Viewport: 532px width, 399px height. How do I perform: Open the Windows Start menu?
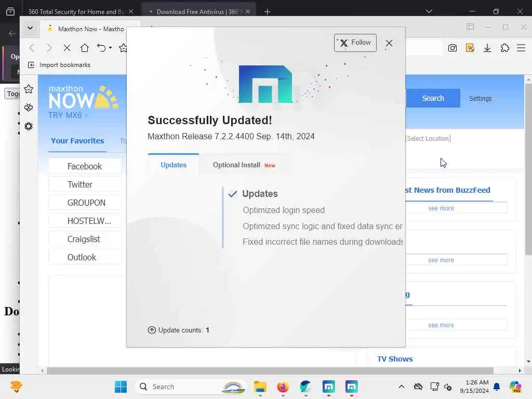pyautogui.click(x=121, y=387)
